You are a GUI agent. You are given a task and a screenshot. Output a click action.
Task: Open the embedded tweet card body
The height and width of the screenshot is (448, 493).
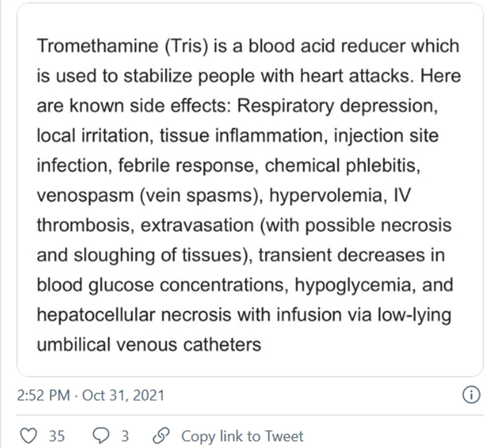click(250, 190)
